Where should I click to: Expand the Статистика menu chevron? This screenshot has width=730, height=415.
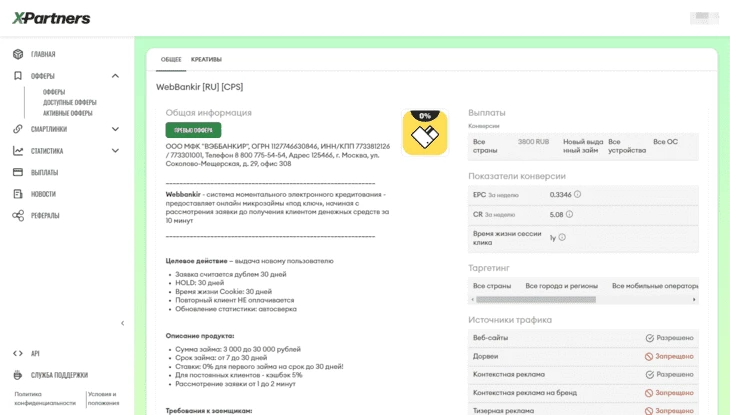click(115, 151)
